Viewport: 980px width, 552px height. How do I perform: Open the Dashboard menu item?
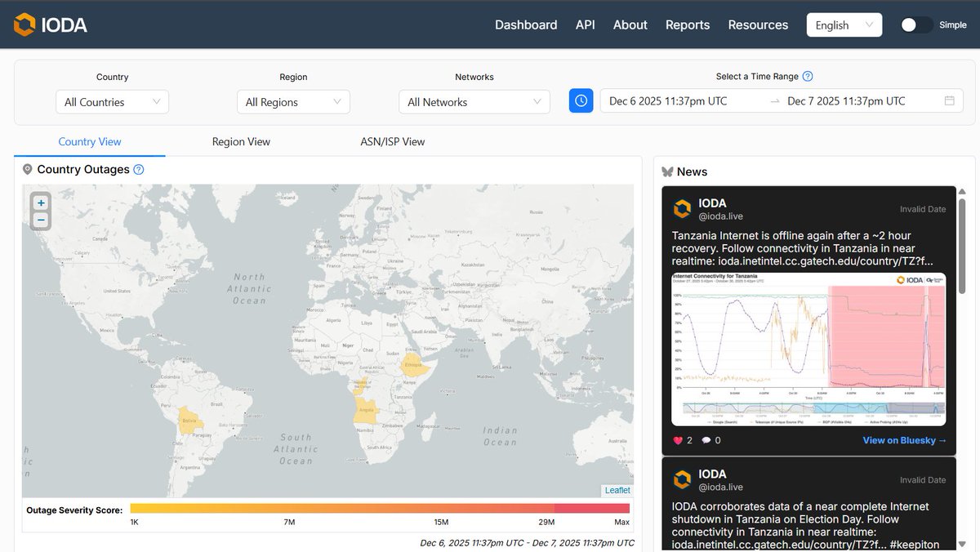tap(526, 25)
